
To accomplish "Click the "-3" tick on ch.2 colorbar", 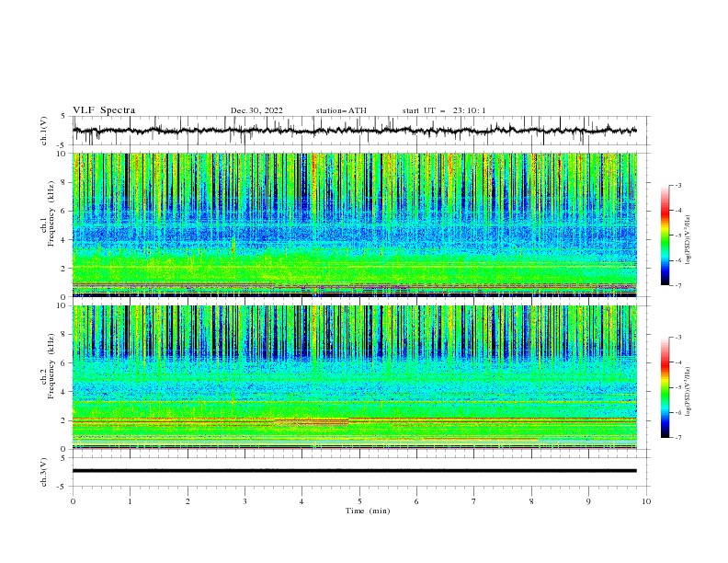I will (678, 338).
